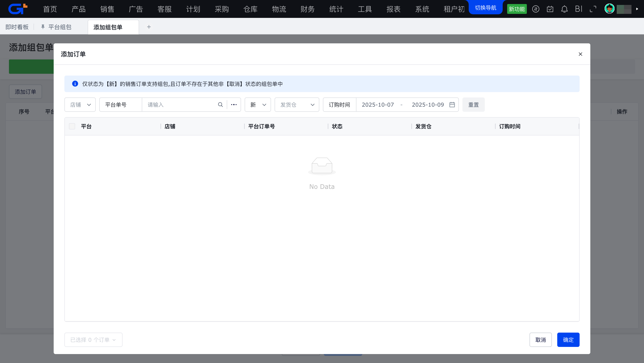Click the calendar icon in date range
Image resolution: width=644 pixels, height=363 pixels.
click(452, 105)
